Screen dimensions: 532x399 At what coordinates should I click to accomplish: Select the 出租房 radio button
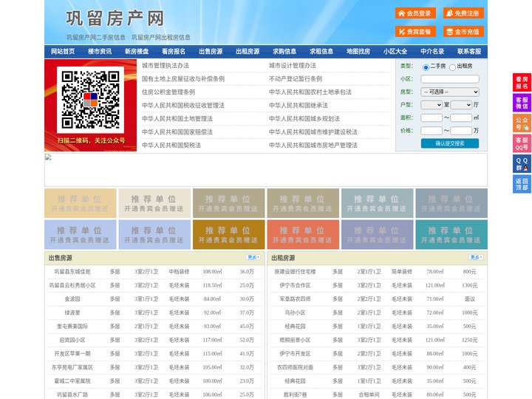(452, 67)
